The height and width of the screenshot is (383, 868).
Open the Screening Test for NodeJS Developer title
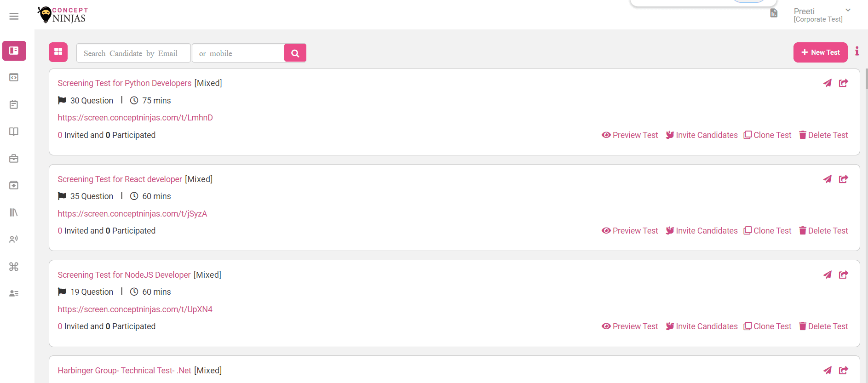[x=124, y=275]
